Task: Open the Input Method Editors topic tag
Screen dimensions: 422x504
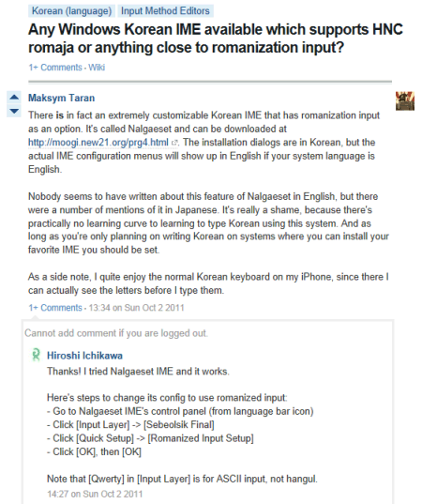Action: [x=165, y=11]
